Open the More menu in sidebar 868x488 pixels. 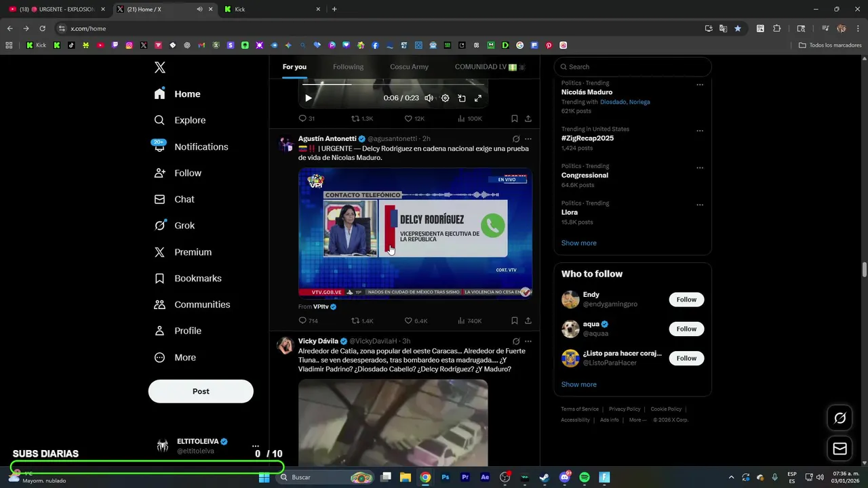(x=175, y=357)
